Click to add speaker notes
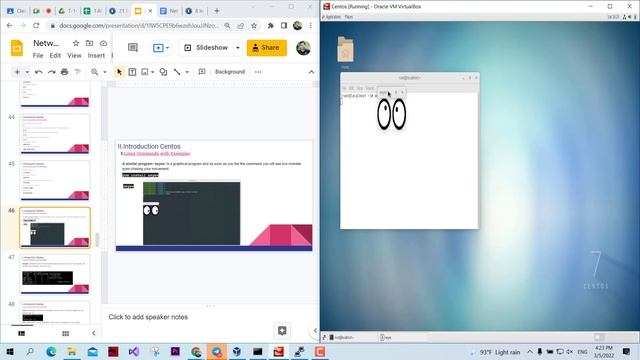The width and height of the screenshot is (640, 360). click(148, 317)
